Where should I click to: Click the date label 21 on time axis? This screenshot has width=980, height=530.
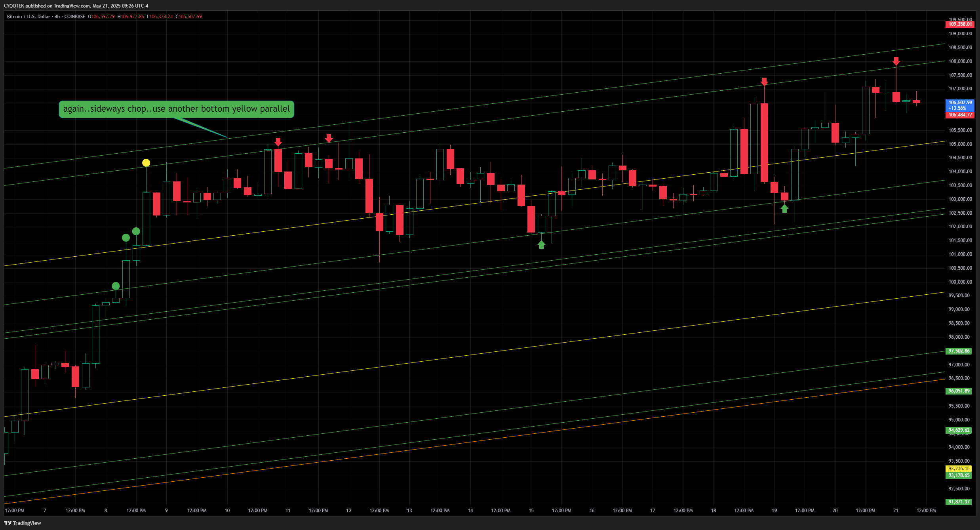[896, 511]
